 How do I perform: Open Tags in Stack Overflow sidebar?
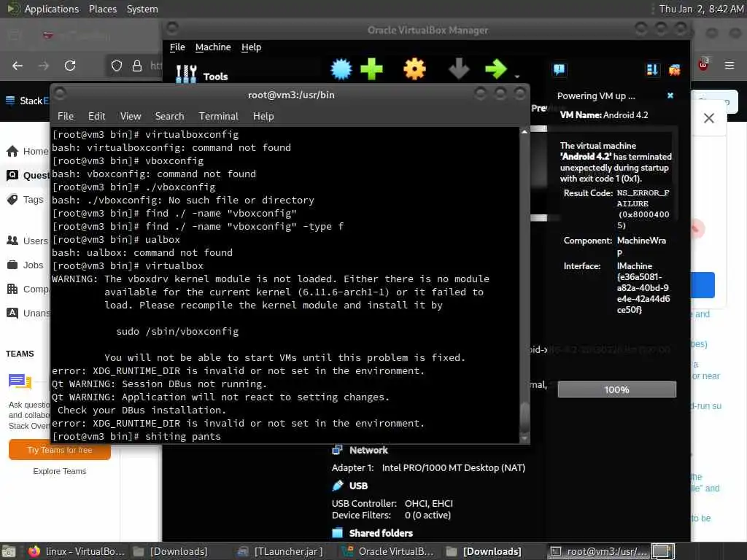point(26,200)
